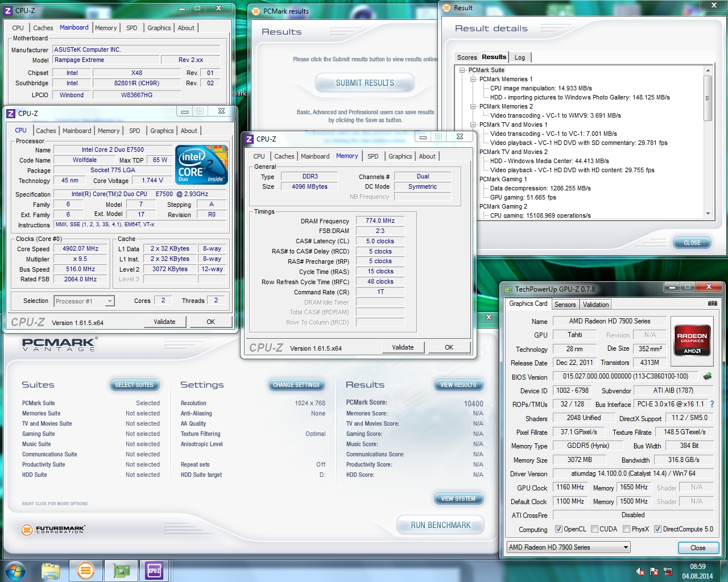Click the BIOS Version field in GPU-Z

click(x=625, y=376)
